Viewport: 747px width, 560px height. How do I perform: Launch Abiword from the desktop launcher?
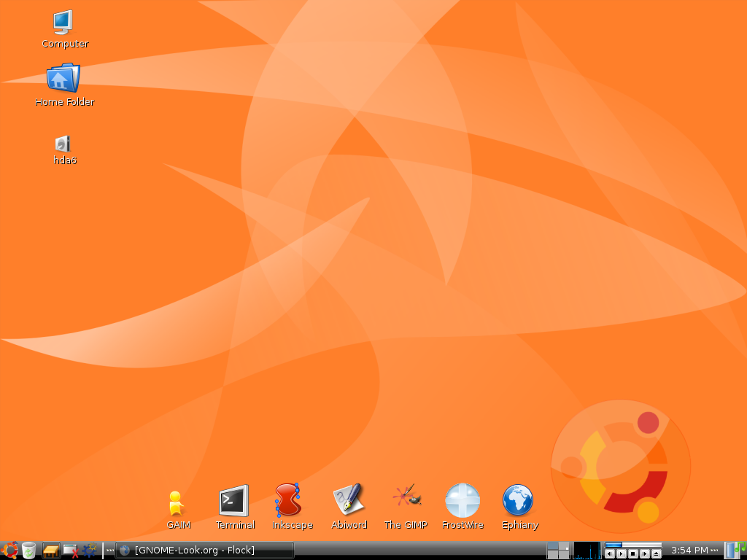pos(349,507)
